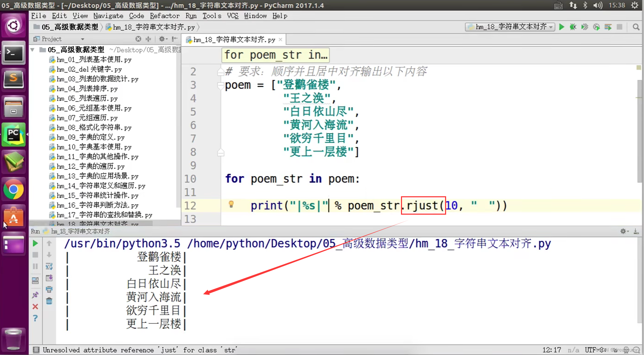Open hm_08_格式化字符串.py in the tree
644x355 pixels.
coord(90,128)
